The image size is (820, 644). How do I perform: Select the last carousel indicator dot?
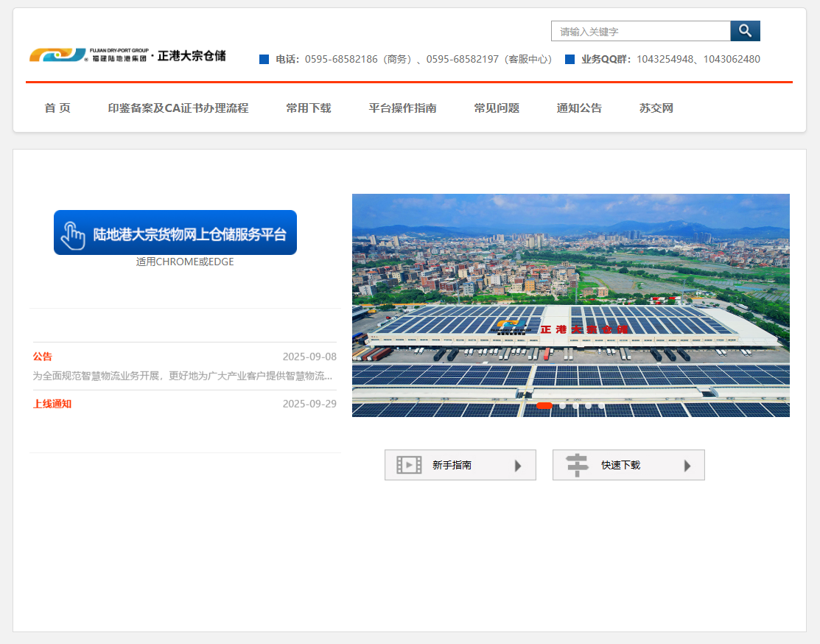(602, 405)
